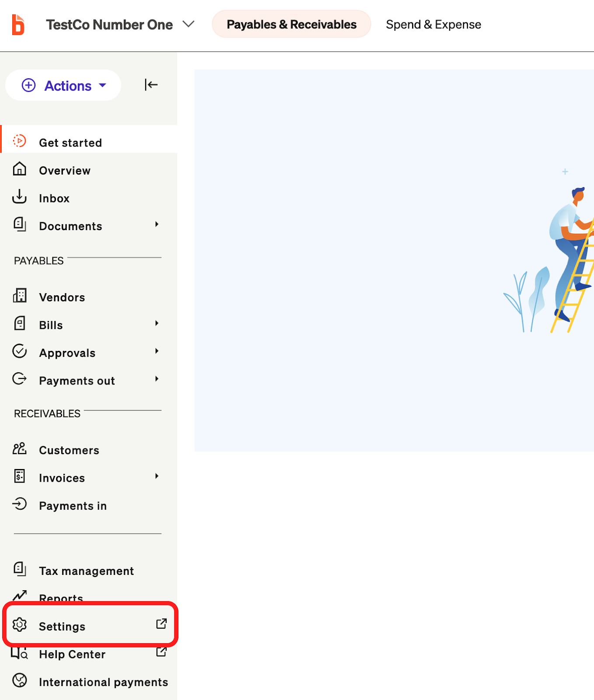Click the Payments out arrow icon
The image size is (594, 700).
pos(20,379)
